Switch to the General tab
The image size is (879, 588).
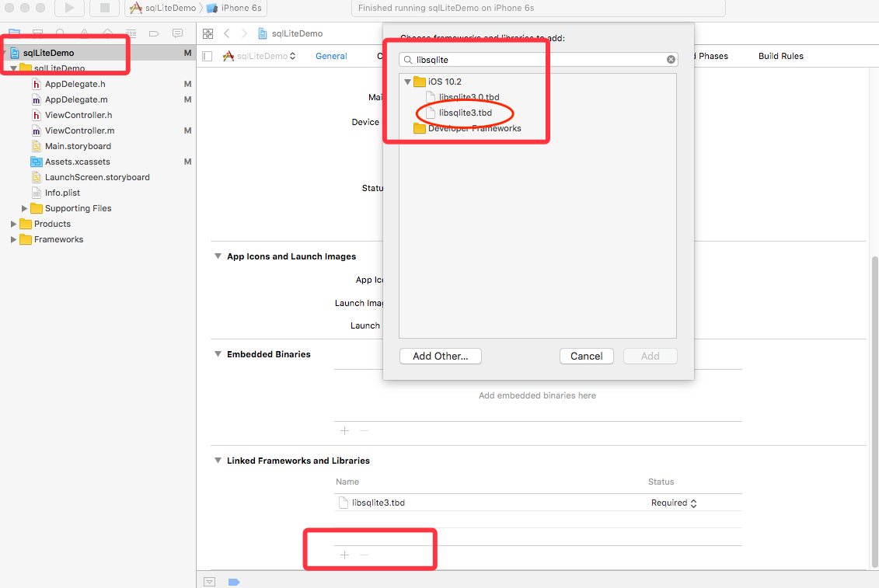click(331, 56)
